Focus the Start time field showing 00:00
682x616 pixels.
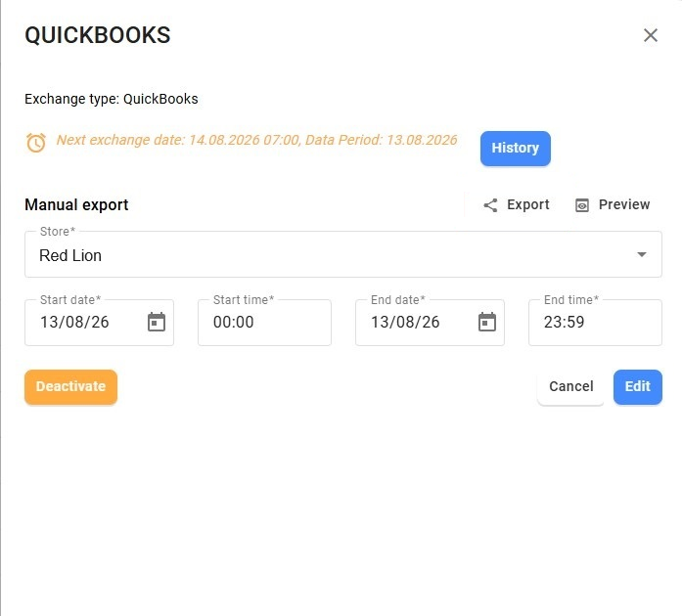coord(264,323)
